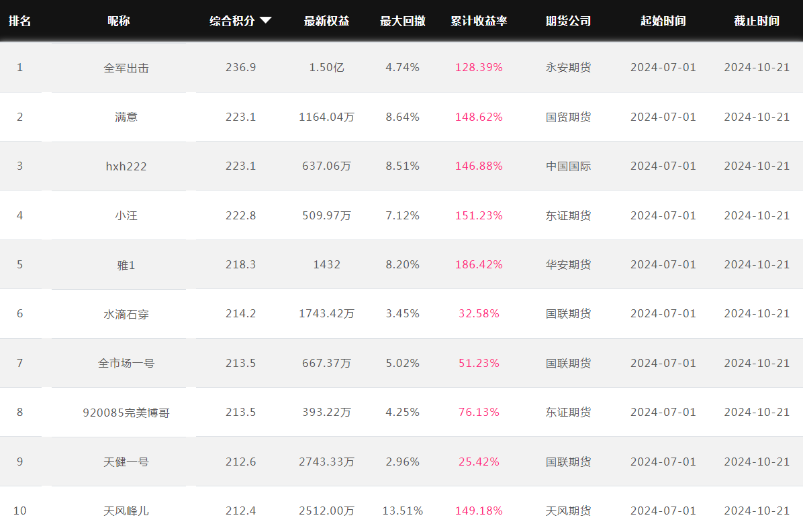Click equity value 1164.04万
The width and height of the screenshot is (803, 532).
(327, 117)
